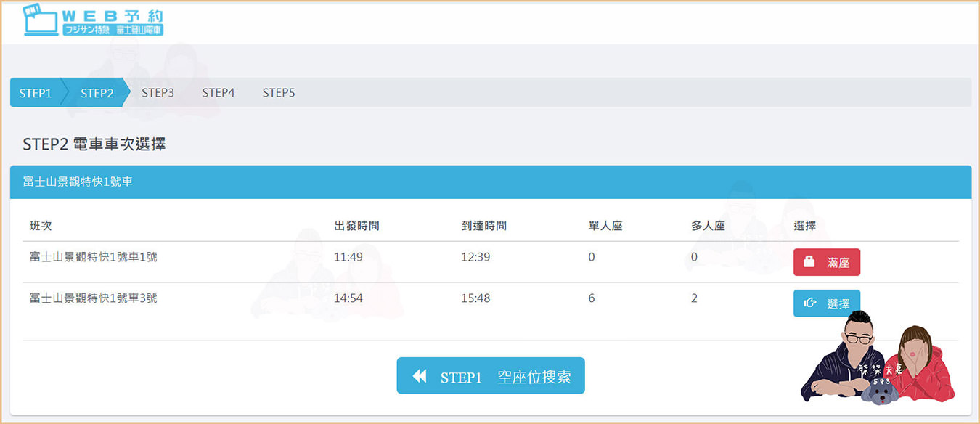
Task: Click the pointing hand icon beside 選擇
Action: (x=809, y=303)
